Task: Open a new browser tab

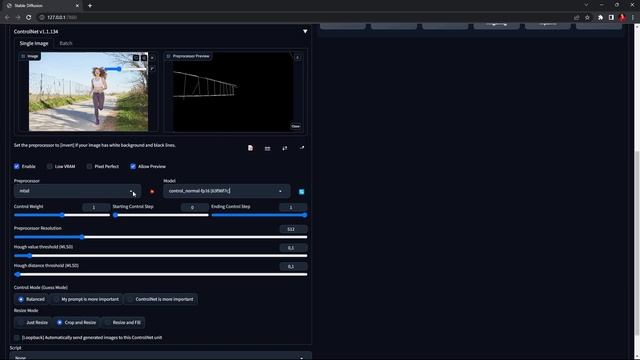Action: (90, 6)
